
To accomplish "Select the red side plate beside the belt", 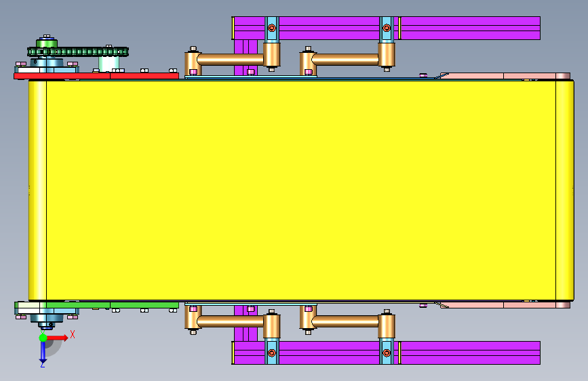I will click(96, 76).
